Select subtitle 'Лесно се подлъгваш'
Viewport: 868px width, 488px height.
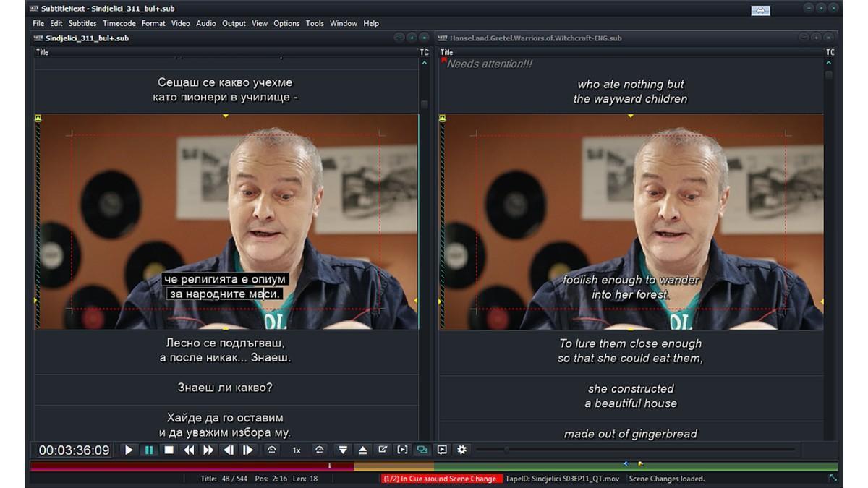coord(226,351)
